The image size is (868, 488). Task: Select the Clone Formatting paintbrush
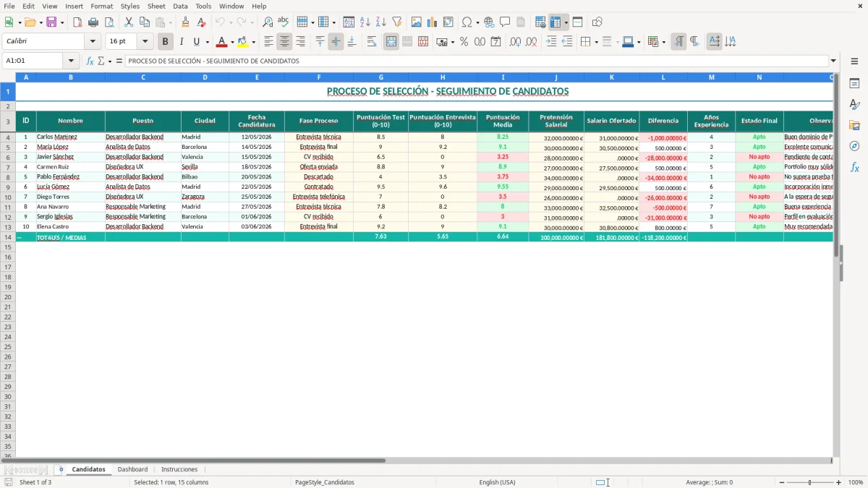click(186, 22)
